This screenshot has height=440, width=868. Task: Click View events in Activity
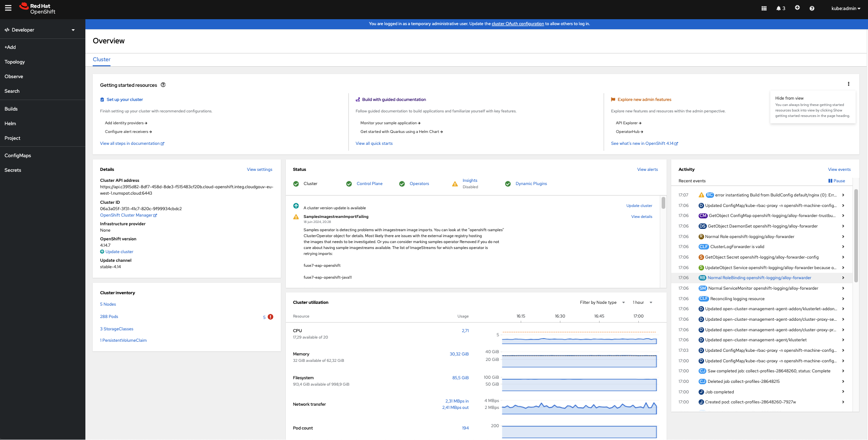839,170
